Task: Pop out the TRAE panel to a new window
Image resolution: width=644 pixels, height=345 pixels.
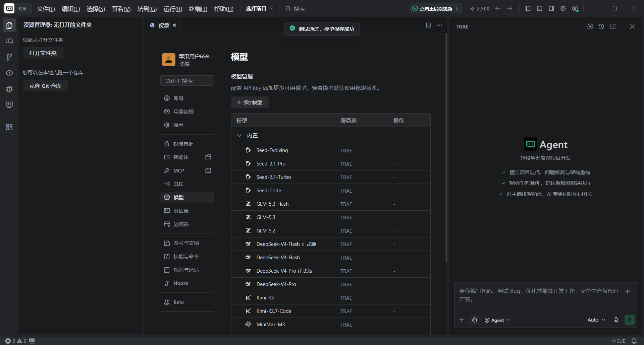Action: tap(613, 26)
